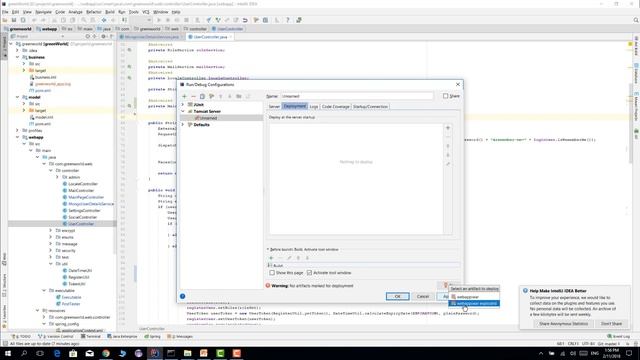Switch to the Startup/Connection tab
Viewport: 640px width, 360px height.
tap(370, 107)
